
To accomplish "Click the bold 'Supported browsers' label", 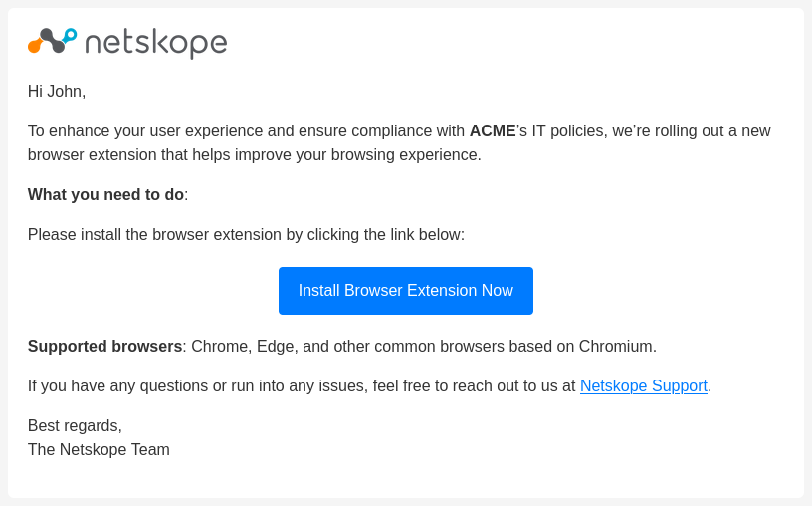I will coord(104,346).
